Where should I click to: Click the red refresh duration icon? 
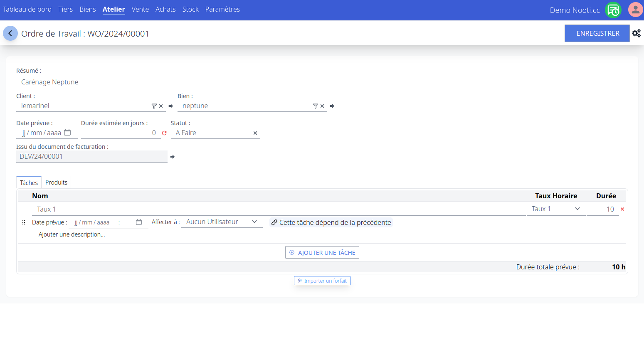[x=164, y=133]
